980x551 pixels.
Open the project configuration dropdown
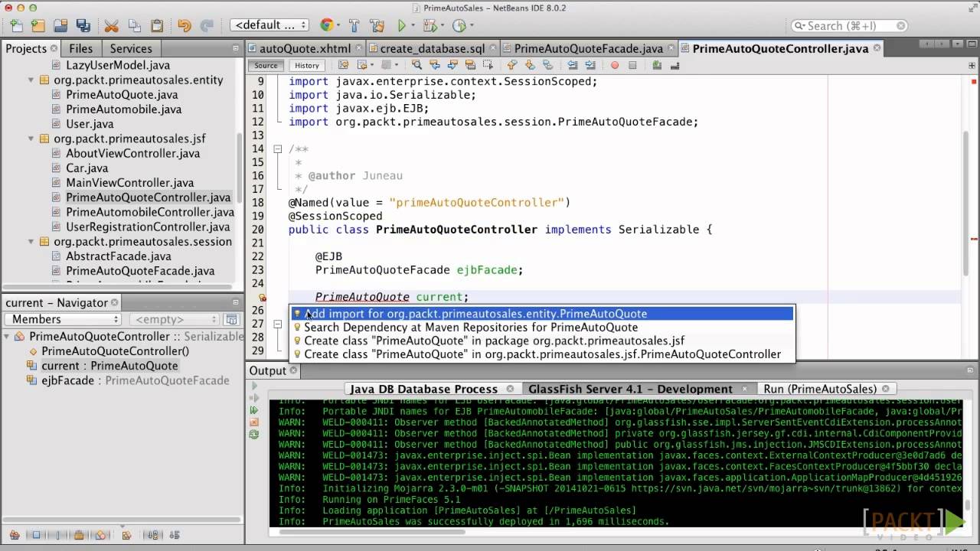coord(269,25)
